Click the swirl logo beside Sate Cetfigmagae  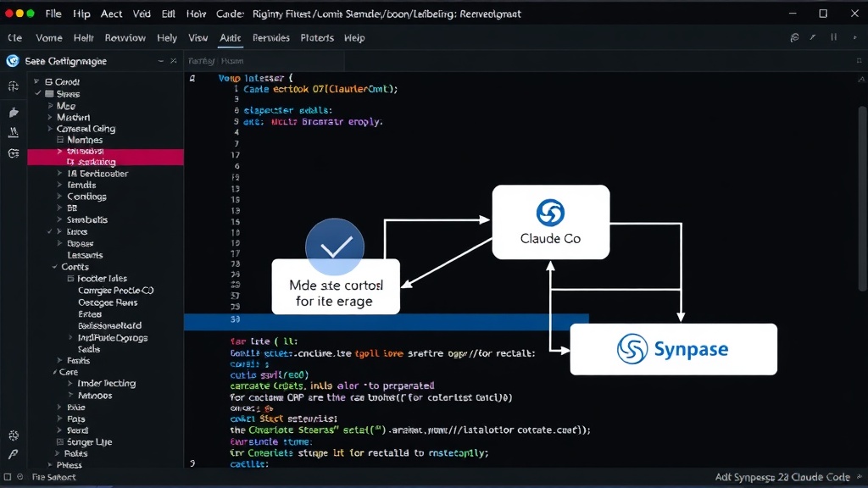pos(13,61)
